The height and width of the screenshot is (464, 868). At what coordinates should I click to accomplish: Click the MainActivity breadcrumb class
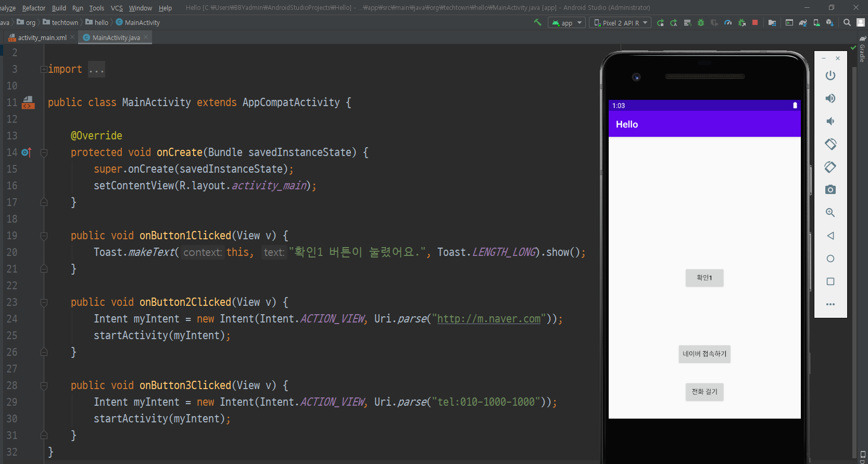tap(138, 22)
